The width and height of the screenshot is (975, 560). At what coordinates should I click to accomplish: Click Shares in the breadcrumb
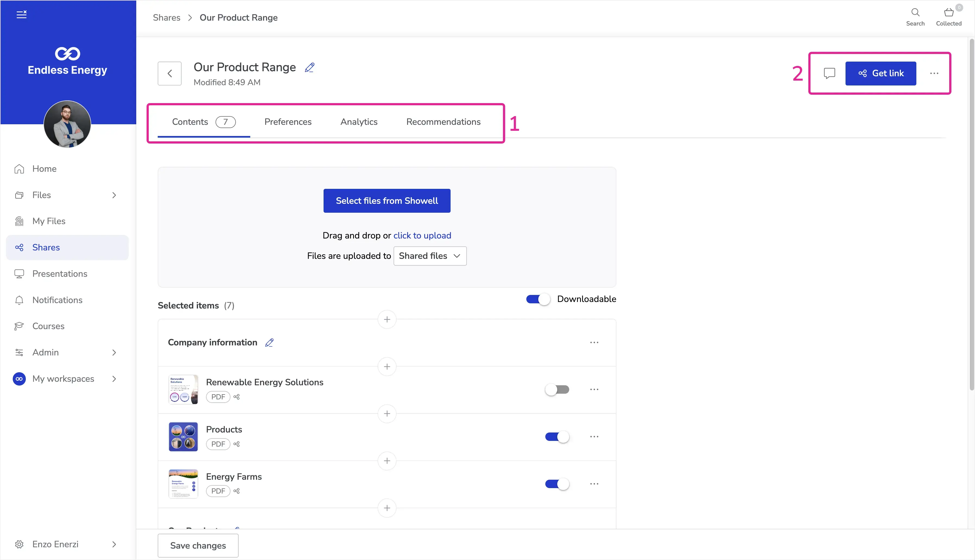pyautogui.click(x=166, y=18)
